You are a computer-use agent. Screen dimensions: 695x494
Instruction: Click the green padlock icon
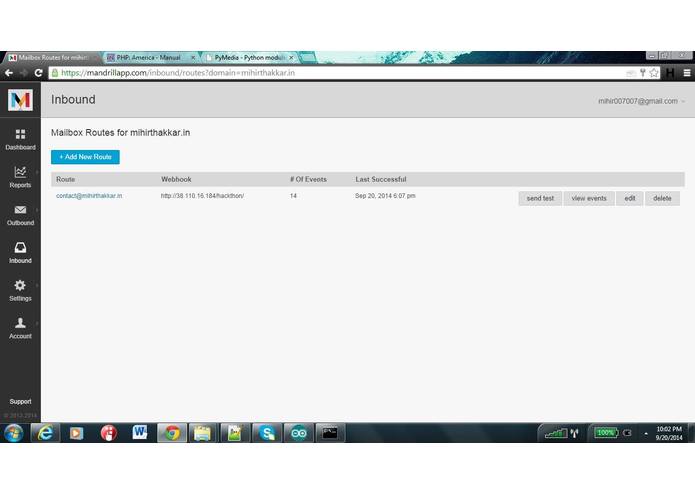(55, 73)
